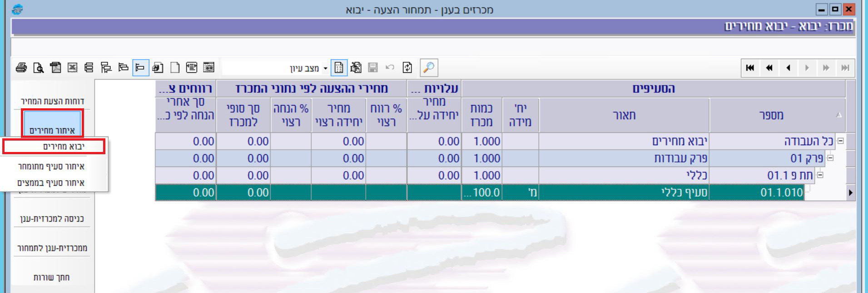Click the single previous record arrow

(x=788, y=68)
